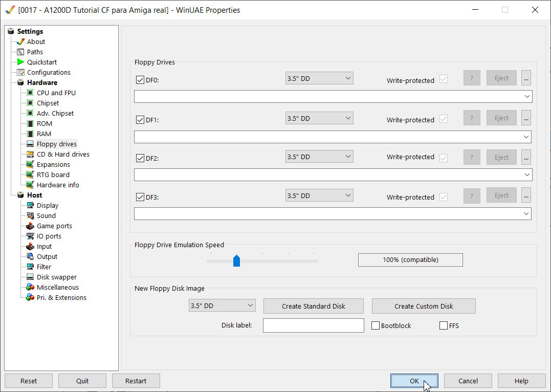Click the Adv. Chipset chip icon

30,113
